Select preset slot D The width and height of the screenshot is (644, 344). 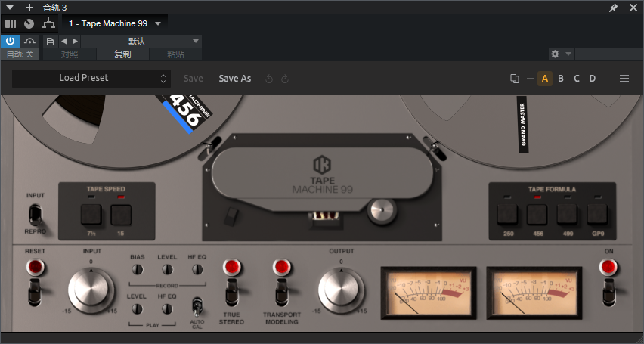(593, 79)
